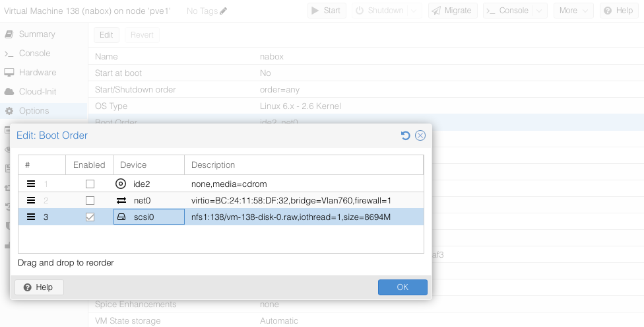Image resolution: width=644 pixels, height=327 pixels.
Task: Uncheck the scsi0 boot device checkbox
Action: pyautogui.click(x=90, y=217)
